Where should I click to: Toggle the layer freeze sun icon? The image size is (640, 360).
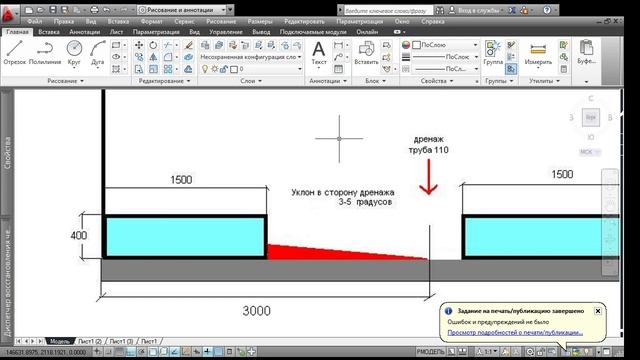click(x=214, y=69)
